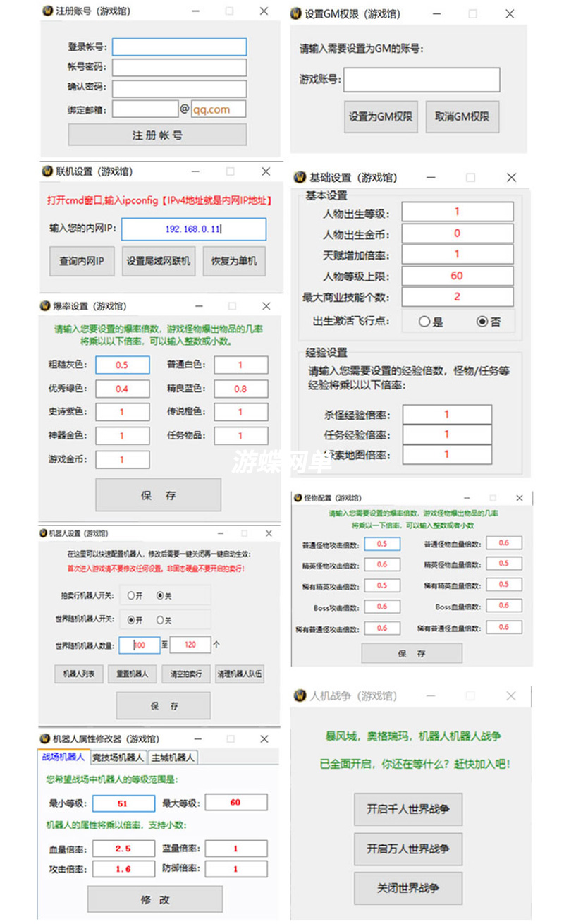Click the 人物等级上限 field
564x924 pixels.
pos(457,276)
